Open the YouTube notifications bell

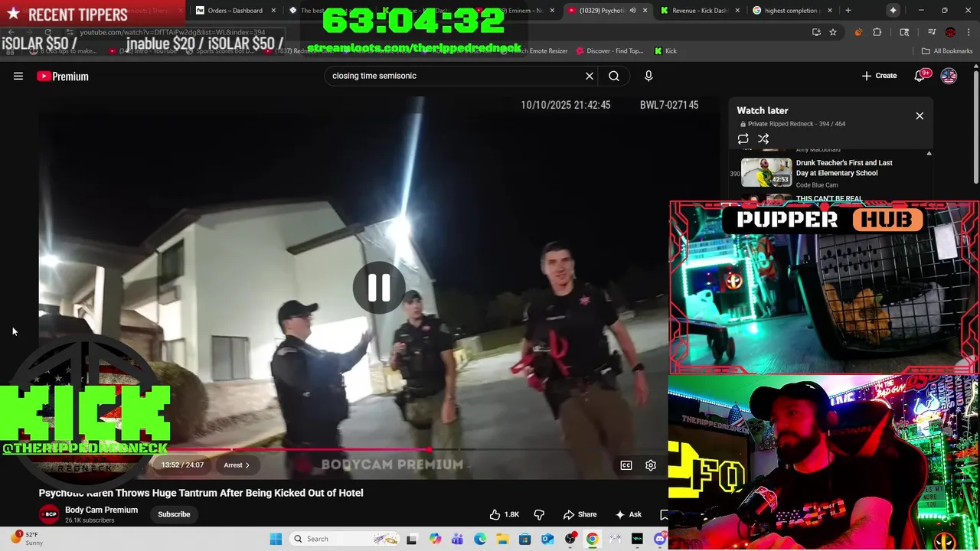coord(921,76)
